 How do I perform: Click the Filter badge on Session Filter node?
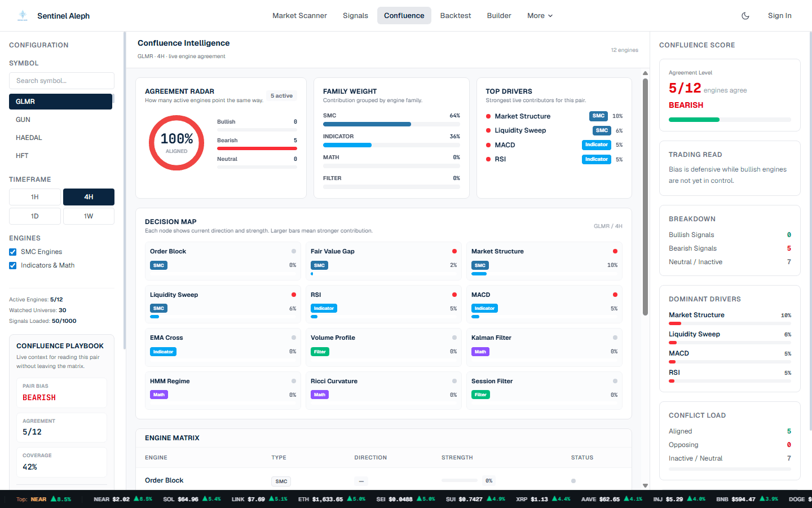(x=480, y=395)
